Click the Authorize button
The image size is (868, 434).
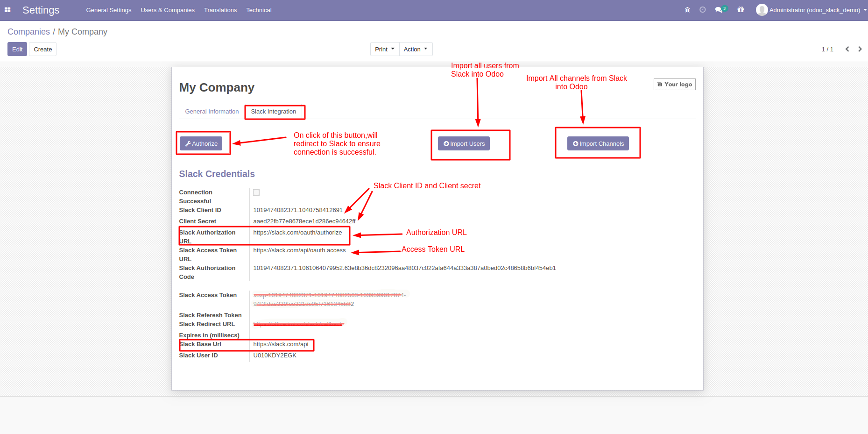[201, 143]
